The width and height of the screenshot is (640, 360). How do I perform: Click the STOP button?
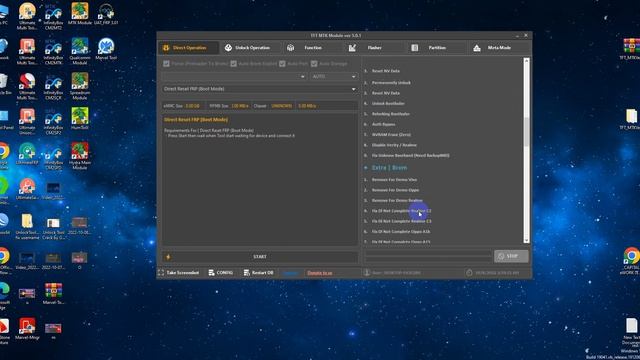click(x=511, y=256)
